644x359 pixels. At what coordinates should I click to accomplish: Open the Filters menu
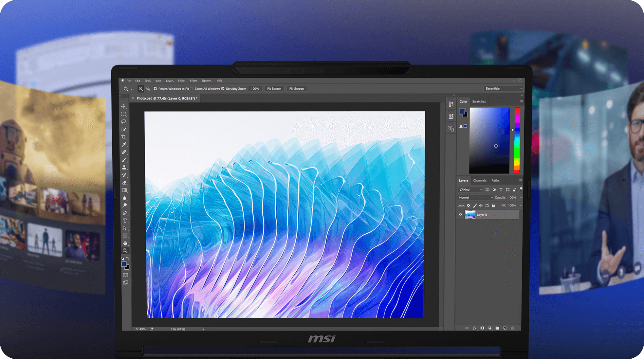[x=193, y=81]
